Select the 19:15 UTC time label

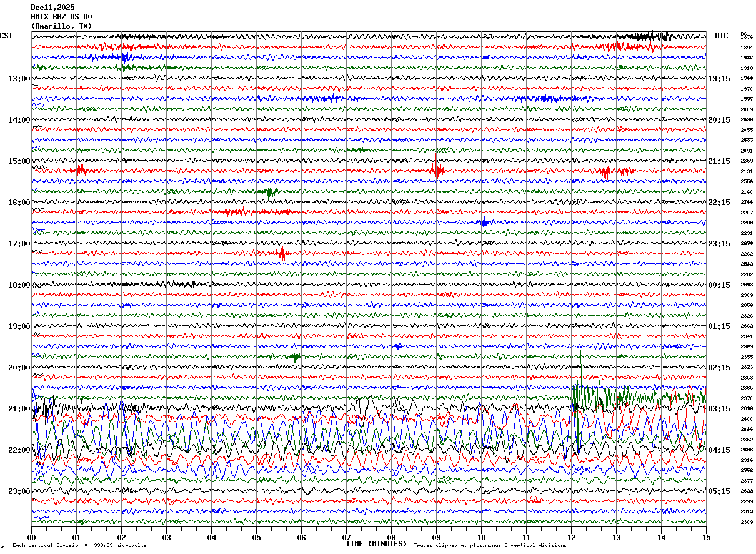pyautogui.click(x=719, y=79)
